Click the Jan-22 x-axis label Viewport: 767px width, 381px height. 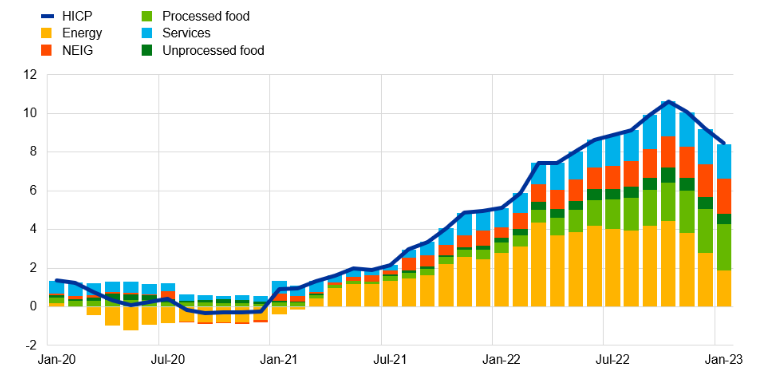tap(499, 360)
